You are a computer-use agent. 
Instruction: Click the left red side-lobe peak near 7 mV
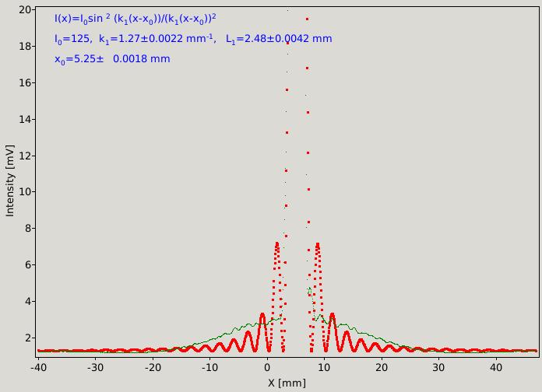coord(276,244)
